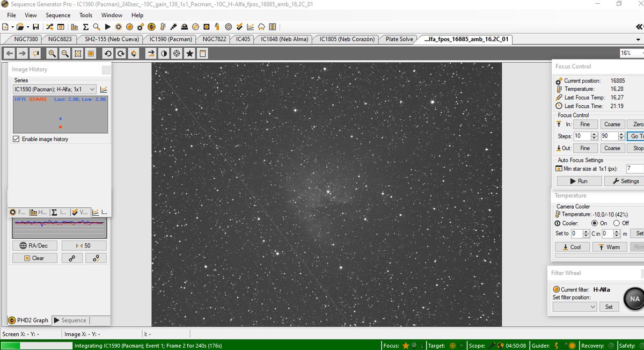Open the observatory dome toolbar icon
Screen dimensions: 644x350
(x=185, y=27)
